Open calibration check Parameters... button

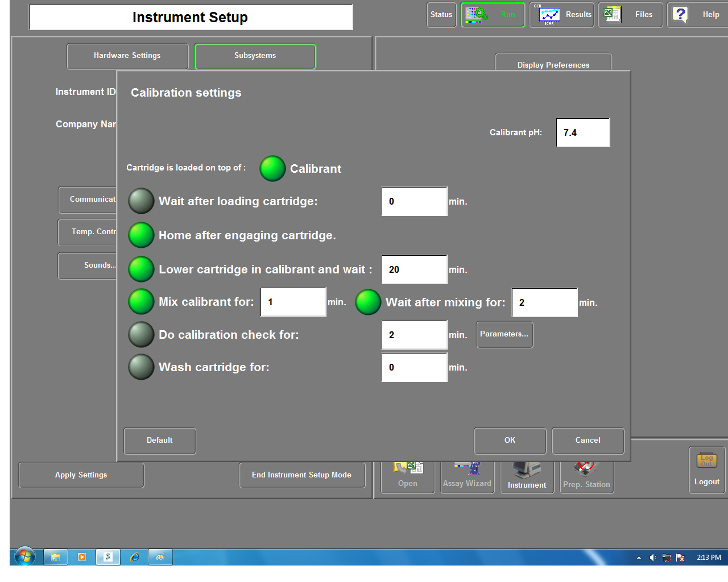pos(504,334)
